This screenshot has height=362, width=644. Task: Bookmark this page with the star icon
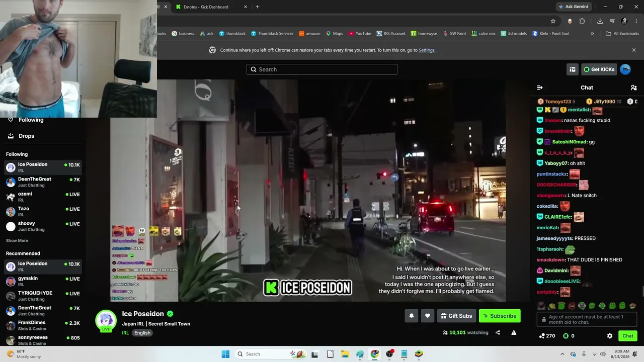click(x=553, y=21)
